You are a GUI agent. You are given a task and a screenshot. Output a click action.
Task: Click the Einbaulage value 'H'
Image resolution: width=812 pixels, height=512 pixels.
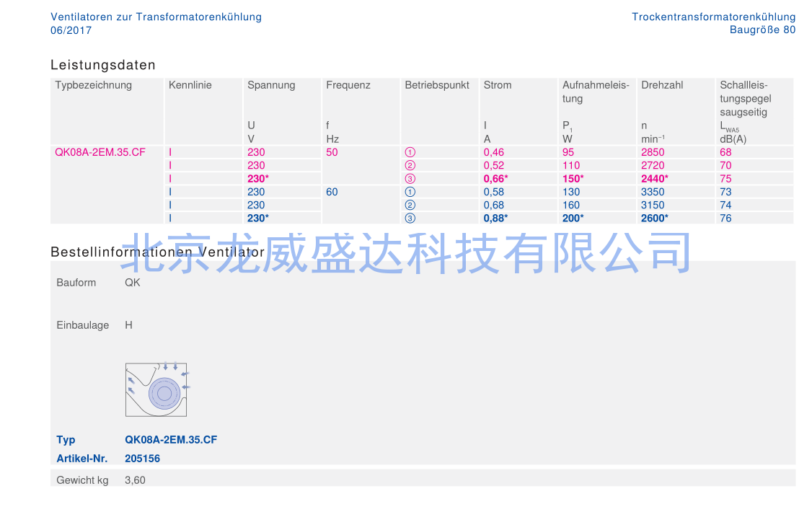(128, 325)
